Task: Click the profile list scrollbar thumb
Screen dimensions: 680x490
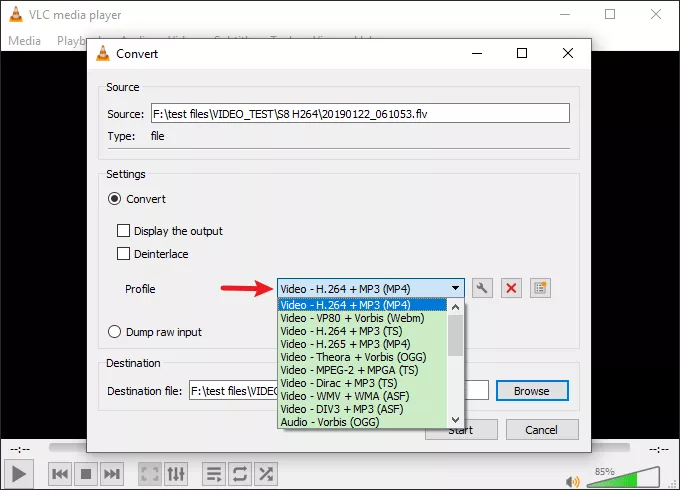Action: [x=455, y=335]
